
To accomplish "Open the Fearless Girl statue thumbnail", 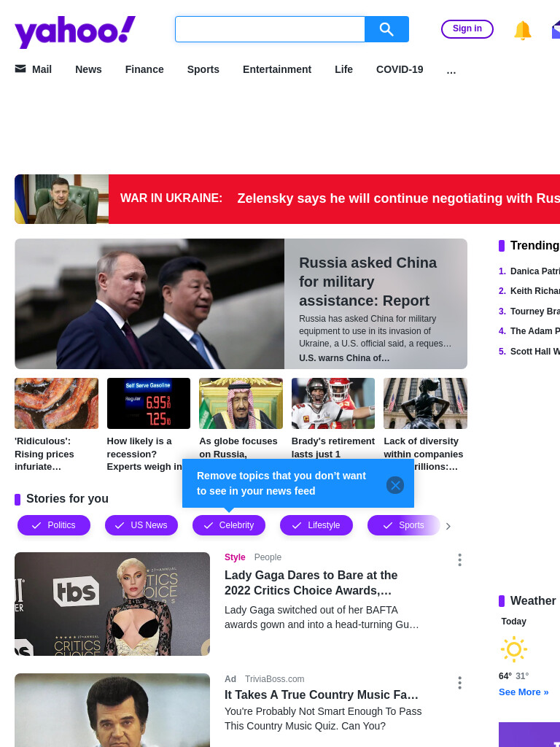I will (425, 403).
